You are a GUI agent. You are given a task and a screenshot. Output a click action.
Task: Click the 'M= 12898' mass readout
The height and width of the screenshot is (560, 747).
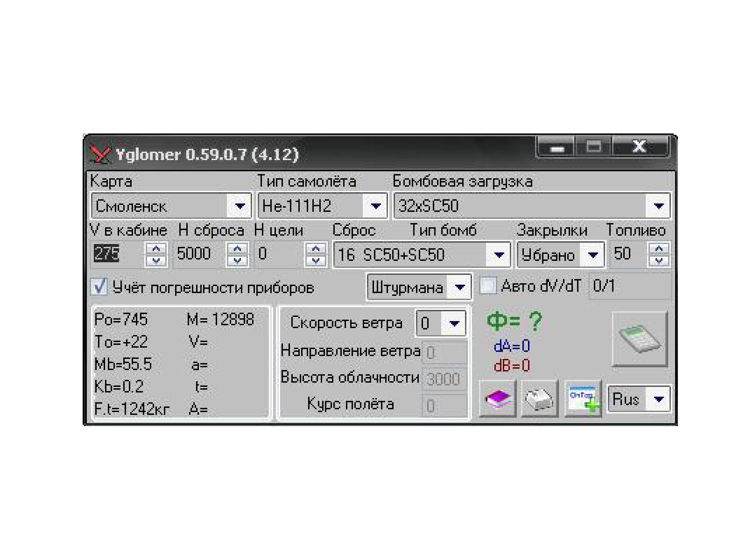click(x=220, y=320)
